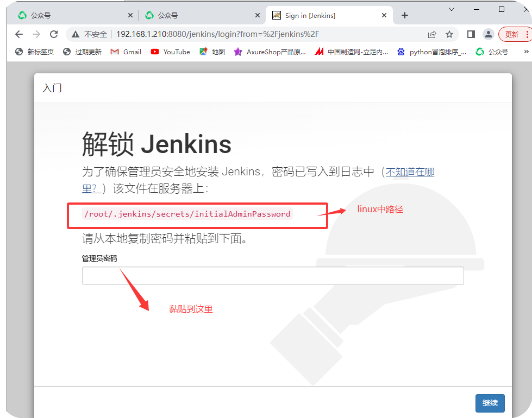Open the AxureShop产品原 bookmark
This screenshot has height=418, width=532.
[270, 52]
